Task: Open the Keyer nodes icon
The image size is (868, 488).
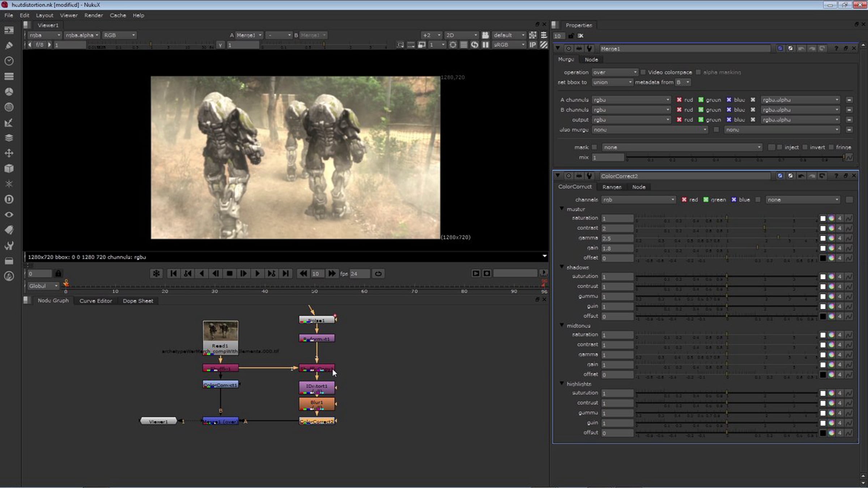Action: [9, 123]
